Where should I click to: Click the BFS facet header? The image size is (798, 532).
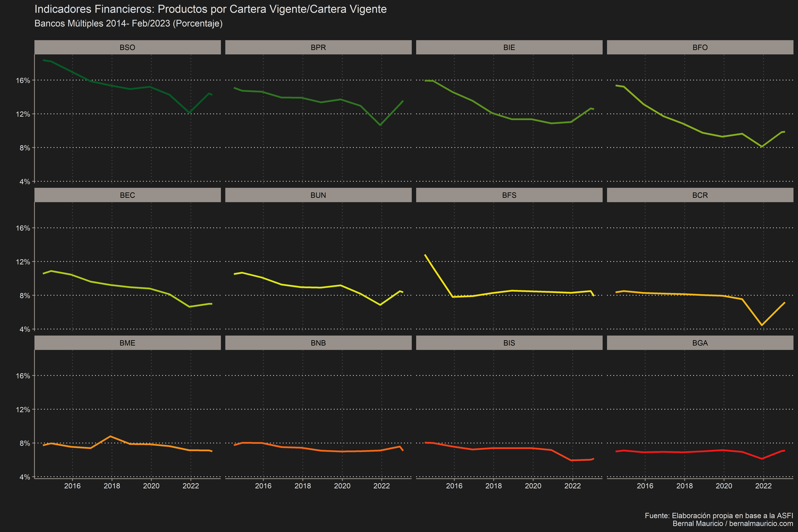509,195
